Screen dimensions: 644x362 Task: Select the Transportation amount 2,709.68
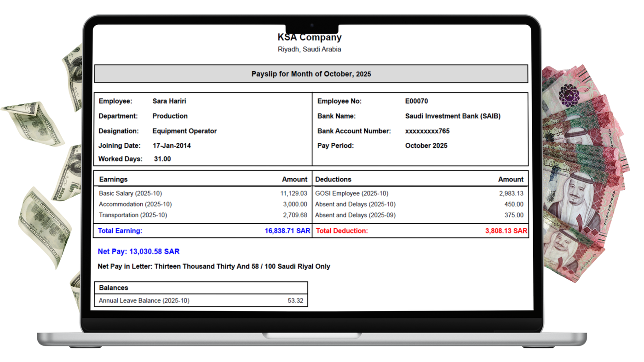tap(294, 215)
